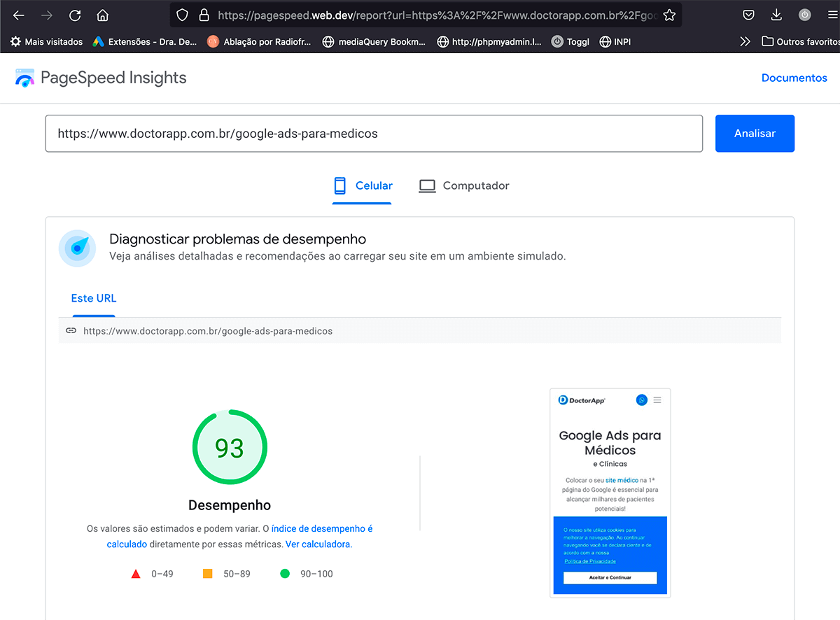Click the round extension icon in toolbar
This screenshot has width=840, height=620.
[805, 15]
